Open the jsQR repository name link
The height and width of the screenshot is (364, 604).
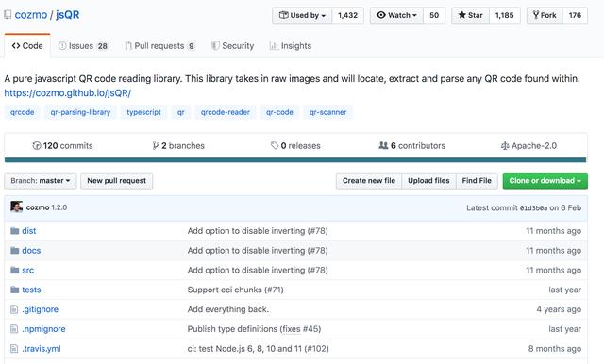tap(67, 15)
